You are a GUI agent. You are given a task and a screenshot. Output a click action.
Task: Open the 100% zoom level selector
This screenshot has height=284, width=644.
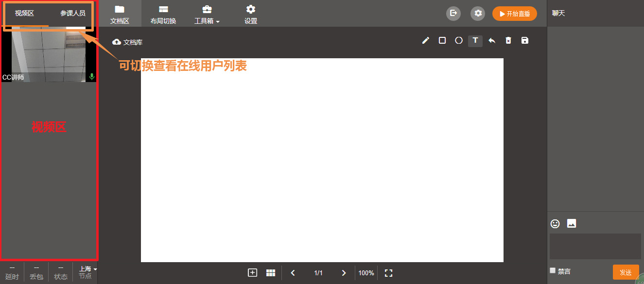(366, 273)
